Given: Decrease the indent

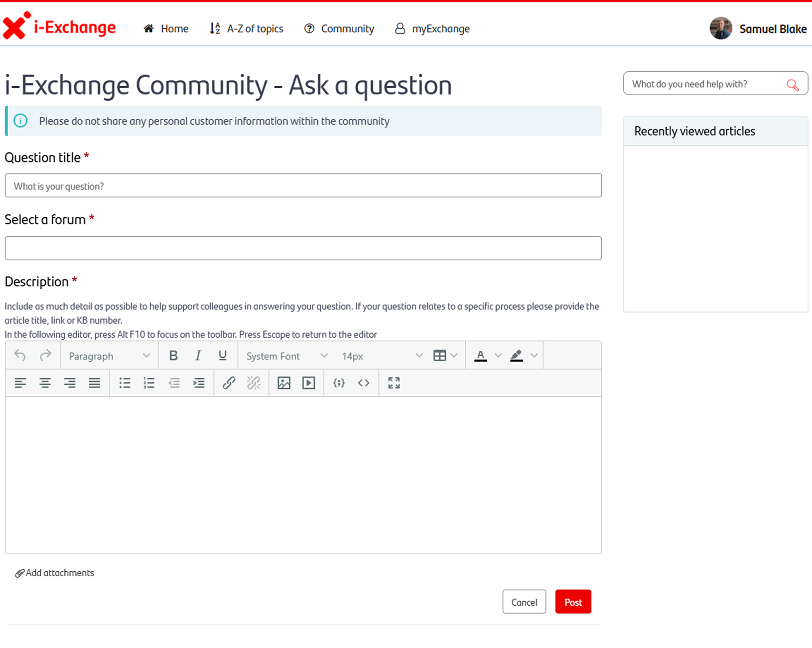Looking at the screenshot, I should (174, 383).
